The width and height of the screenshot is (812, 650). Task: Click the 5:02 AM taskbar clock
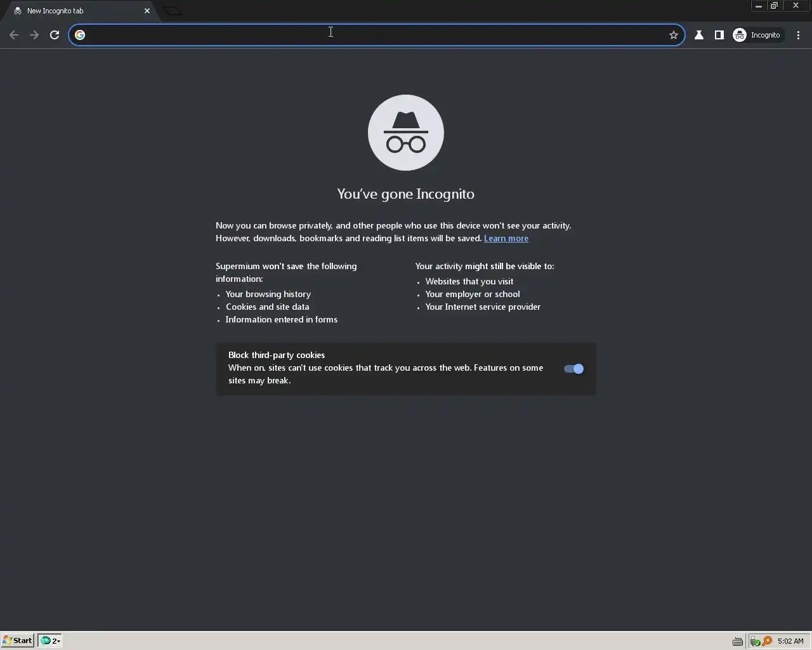tap(790, 641)
